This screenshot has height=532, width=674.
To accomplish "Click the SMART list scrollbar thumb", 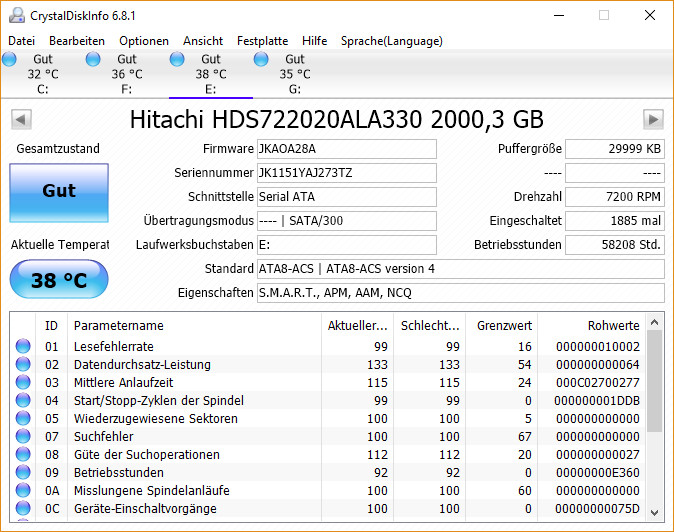I will 655,381.
